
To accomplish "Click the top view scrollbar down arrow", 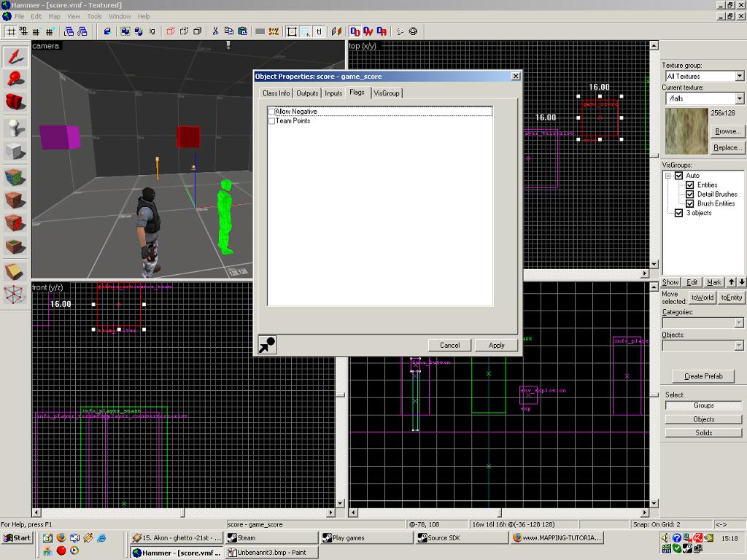I will (654, 264).
